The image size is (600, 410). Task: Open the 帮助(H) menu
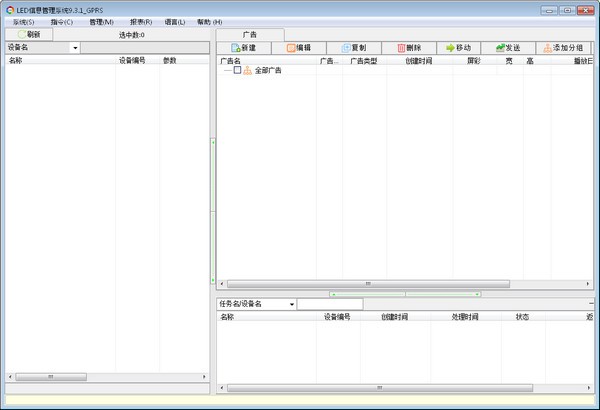[x=210, y=22]
